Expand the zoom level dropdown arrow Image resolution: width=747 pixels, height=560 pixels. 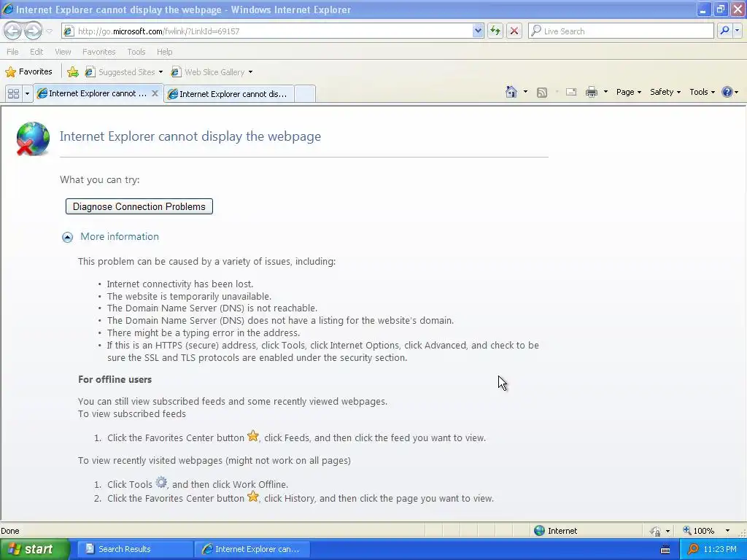point(727,531)
